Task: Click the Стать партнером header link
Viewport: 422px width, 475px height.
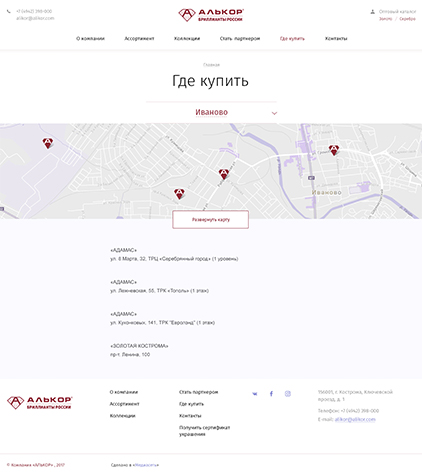Action: (240, 39)
